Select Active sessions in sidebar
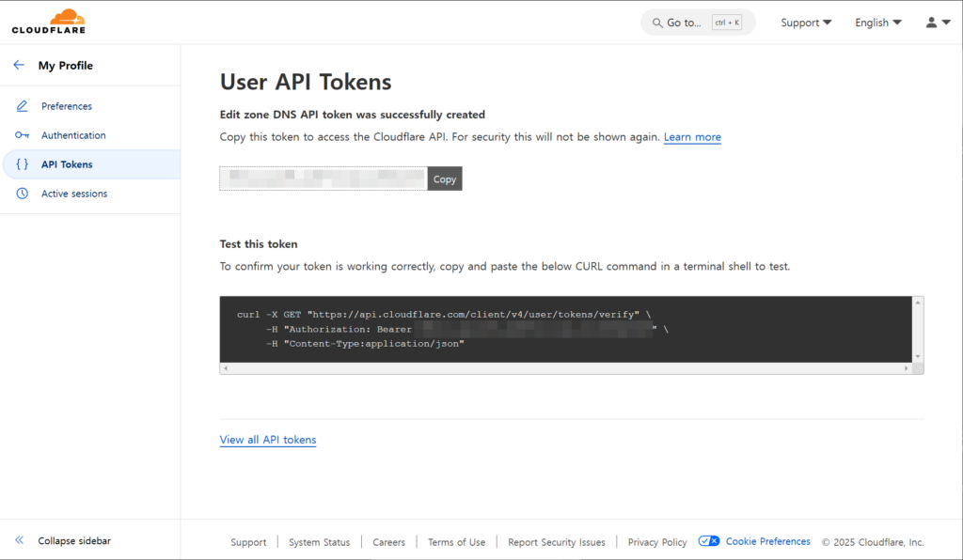Viewport: 963px width, 560px height. pos(74,194)
